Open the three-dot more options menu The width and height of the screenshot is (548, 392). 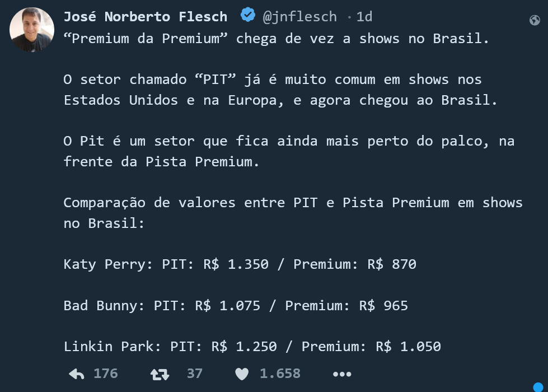coord(342,375)
